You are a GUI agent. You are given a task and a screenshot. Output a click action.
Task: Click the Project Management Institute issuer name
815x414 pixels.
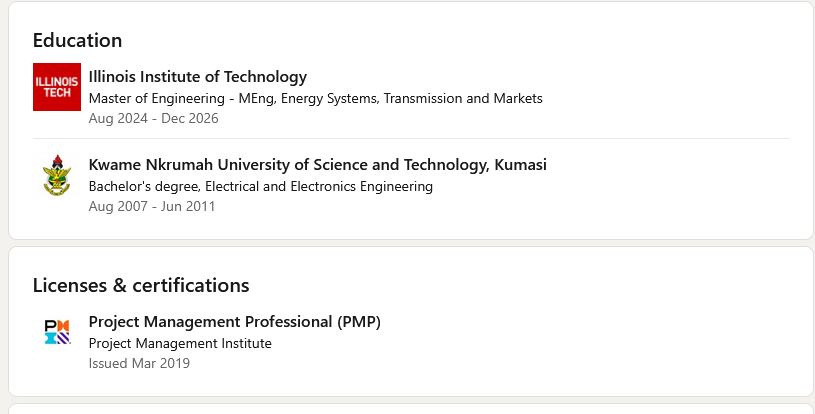coord(180,343)
